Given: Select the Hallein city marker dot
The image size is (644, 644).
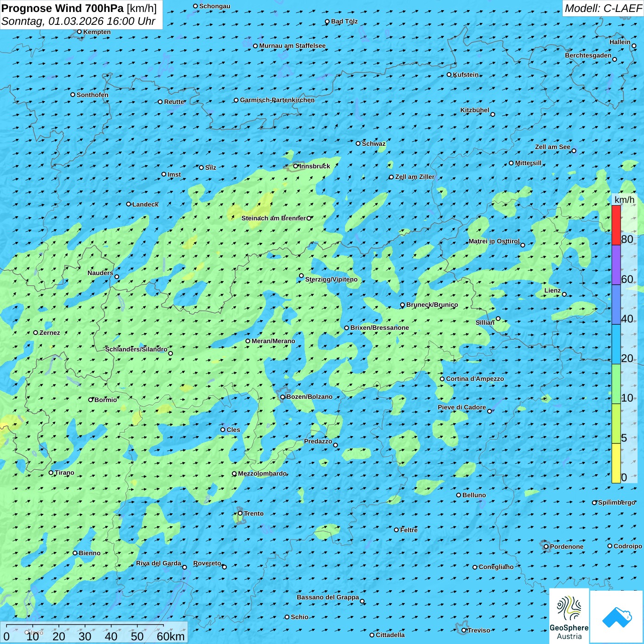Looking at the screenshot, I should tap(634, 46).
